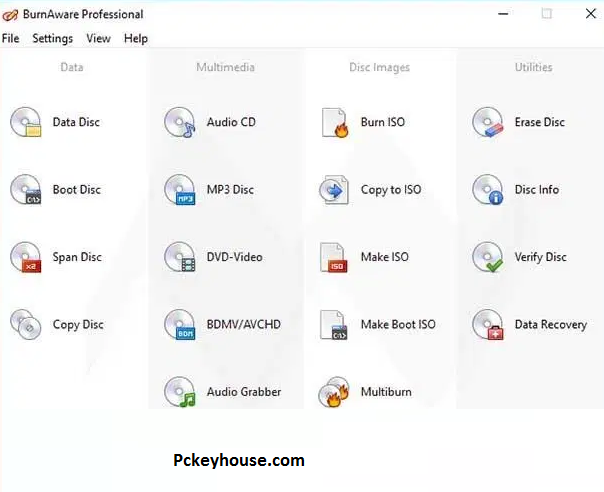The image size is (604, 492).
Task: Select the Span Disc x2 icon
Action: pyautogui.click(x=25, y=257)
